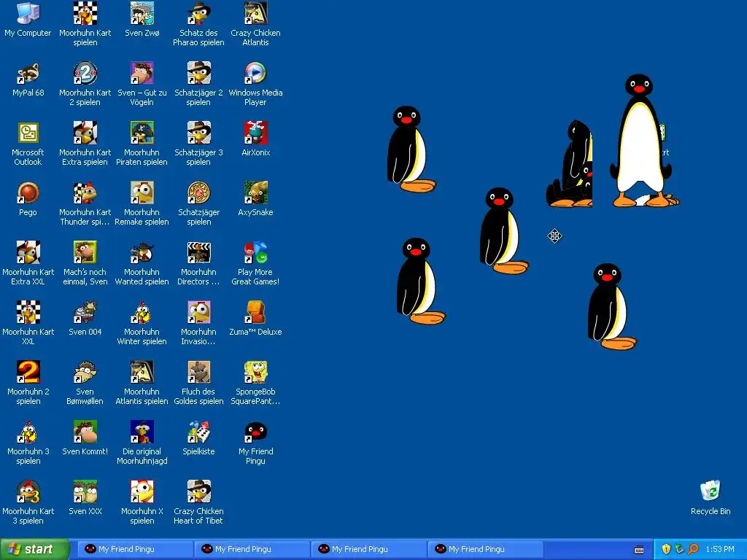Open Die original Moorhuhnjagd shortcut

142,432
